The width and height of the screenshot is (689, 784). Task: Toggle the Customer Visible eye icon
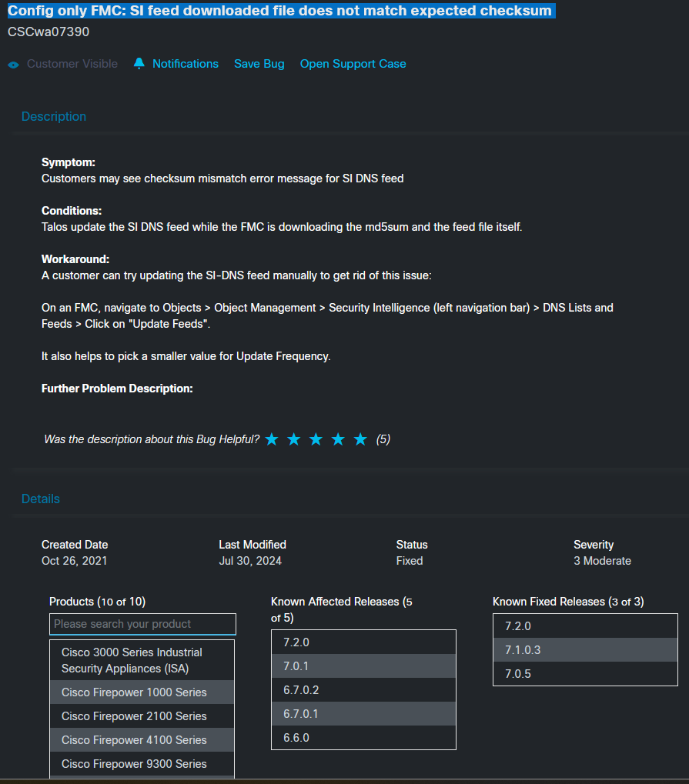click(12, 64)
